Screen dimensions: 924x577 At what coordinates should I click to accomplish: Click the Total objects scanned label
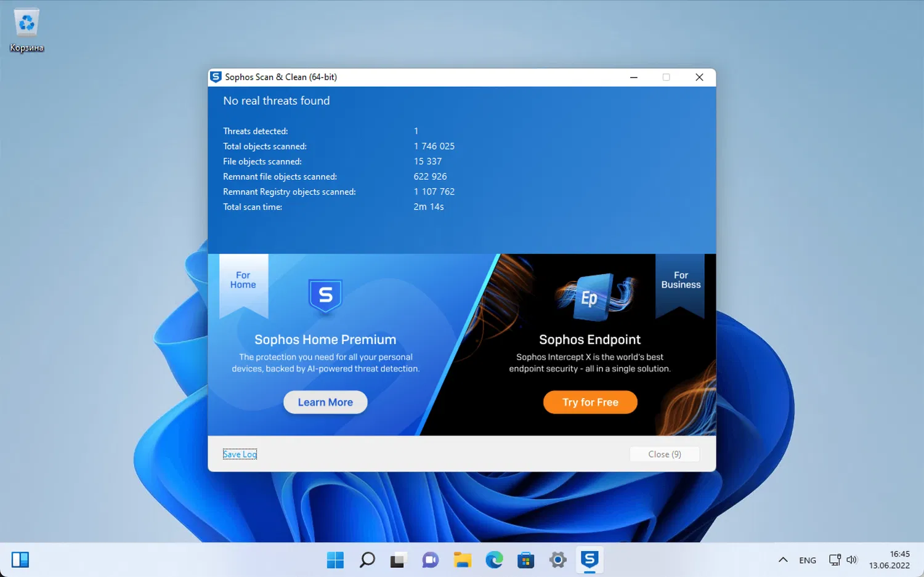[x=265, y=147]
